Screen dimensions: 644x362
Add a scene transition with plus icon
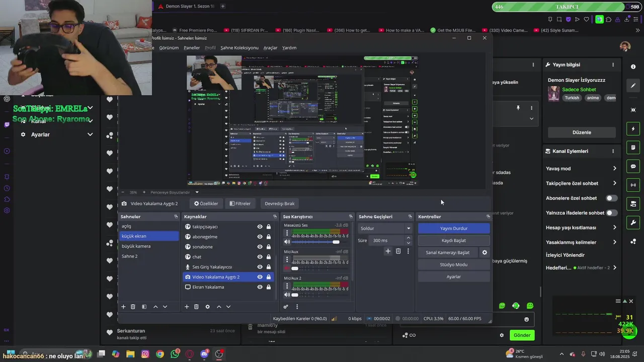388,251
